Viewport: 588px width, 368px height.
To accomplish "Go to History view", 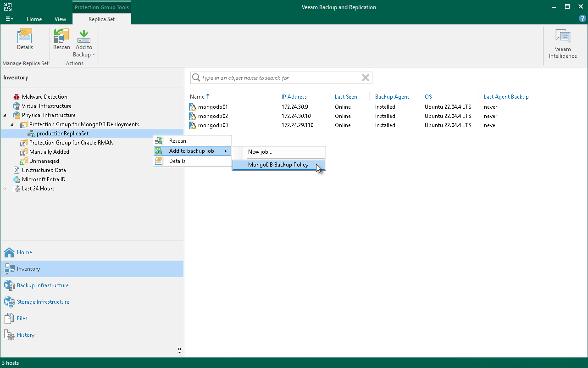I will click(26, 335).
